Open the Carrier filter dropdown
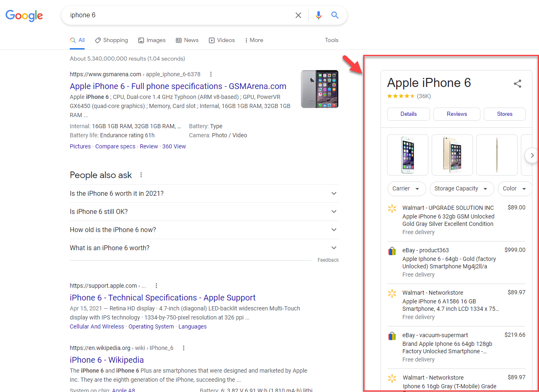539x392 pixels. coord(406,189)
